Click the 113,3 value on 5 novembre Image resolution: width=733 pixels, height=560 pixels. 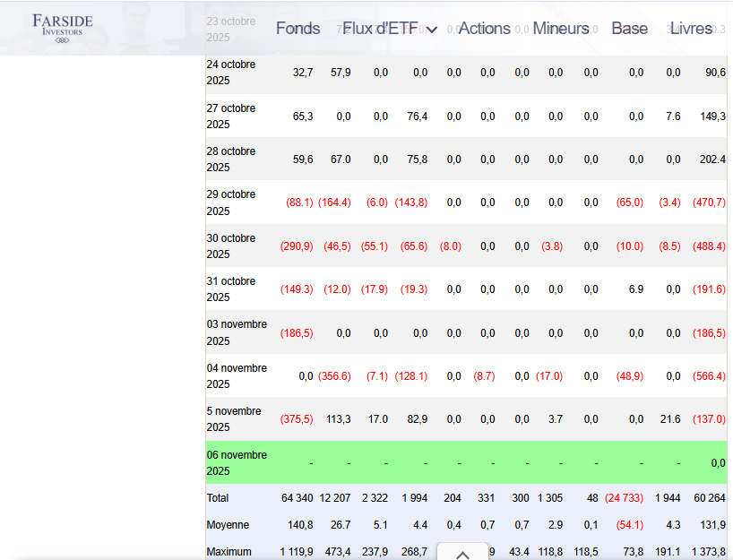tap(339, 419)
